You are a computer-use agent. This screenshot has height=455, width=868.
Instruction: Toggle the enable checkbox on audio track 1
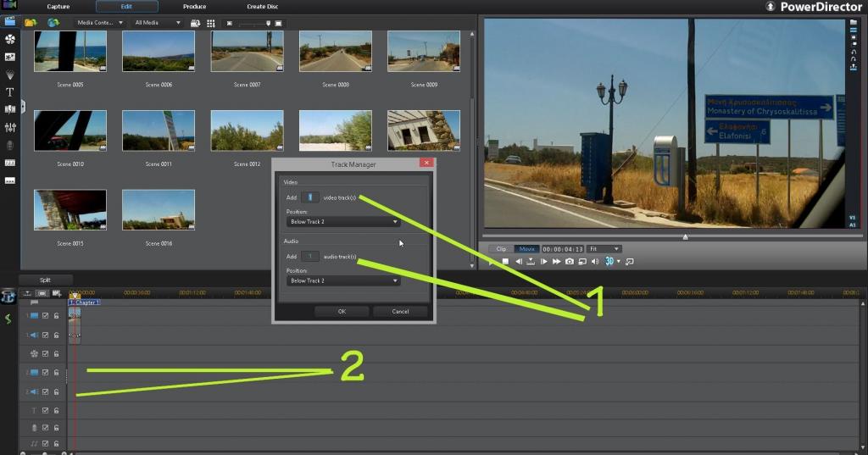coord(46,335)
